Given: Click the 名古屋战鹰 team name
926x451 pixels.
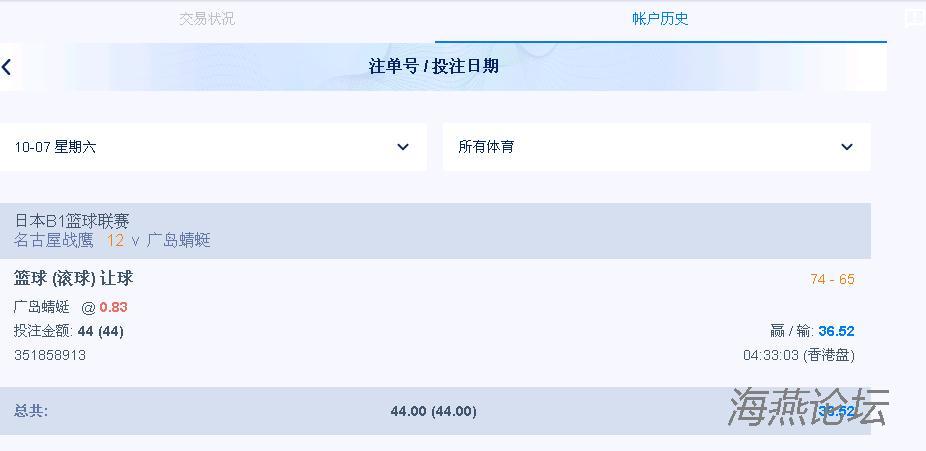Looking at the screenshot, I should tap(54, 240).
